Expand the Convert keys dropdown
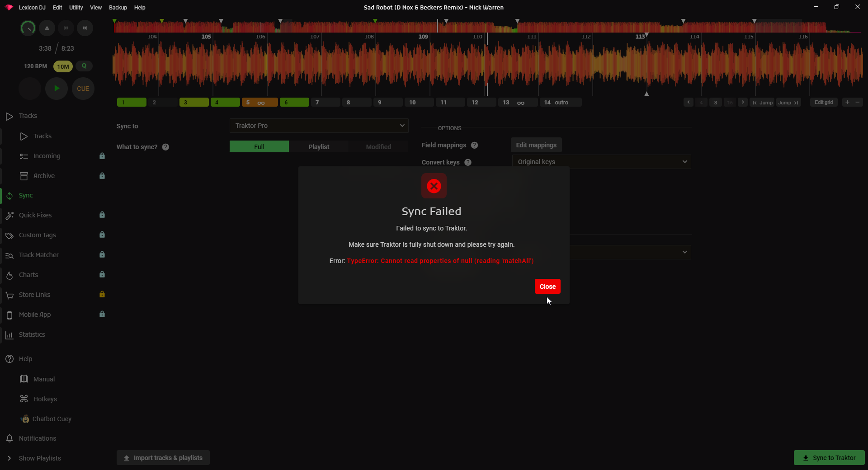The width and height of the screenshot is (868, 470). point(601,162)
